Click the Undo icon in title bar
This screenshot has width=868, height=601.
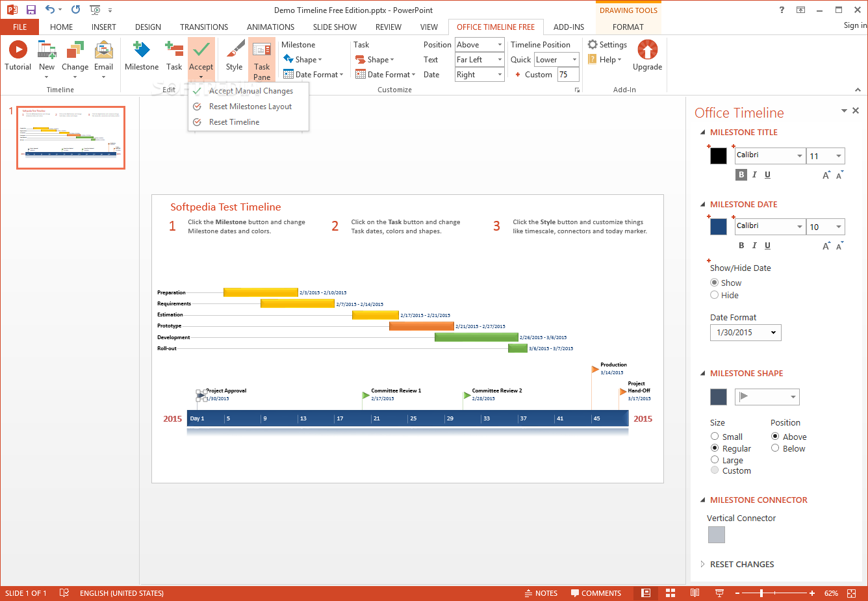[50, 10]
